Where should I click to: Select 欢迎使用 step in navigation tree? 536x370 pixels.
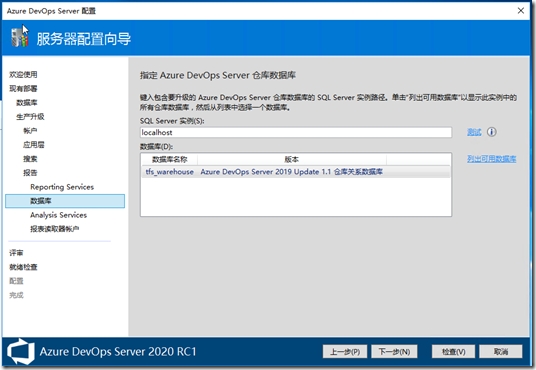click(x=23, y=75)
